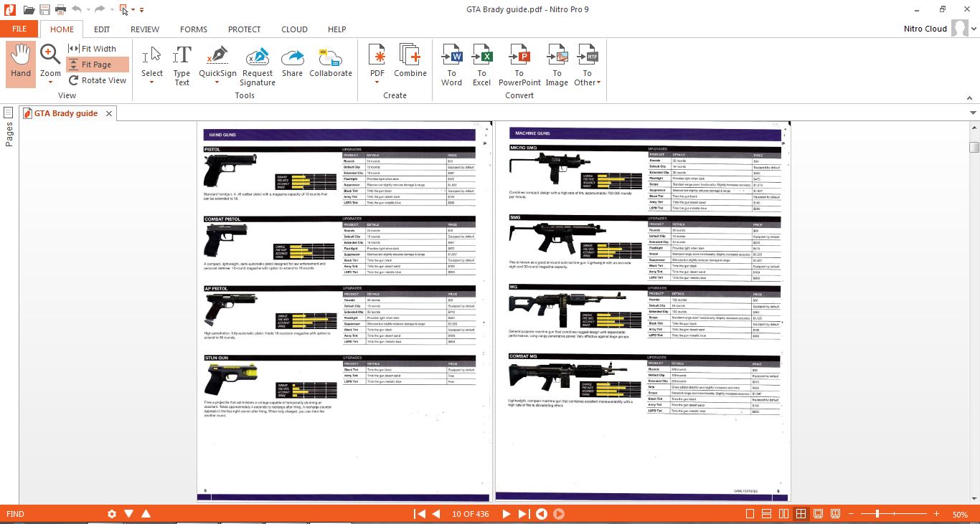Toggle Fit Page view
Screen dimensions: 980x524
[x=98, y=65]
